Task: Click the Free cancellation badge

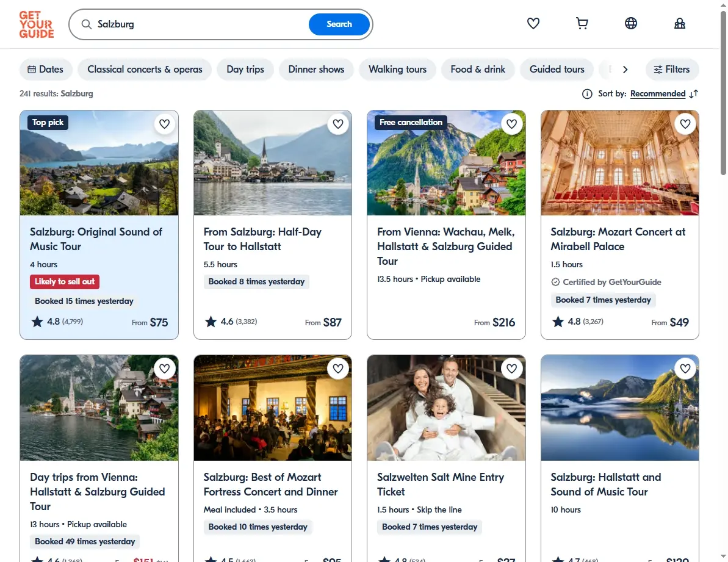Action: (x=411, y=123)
